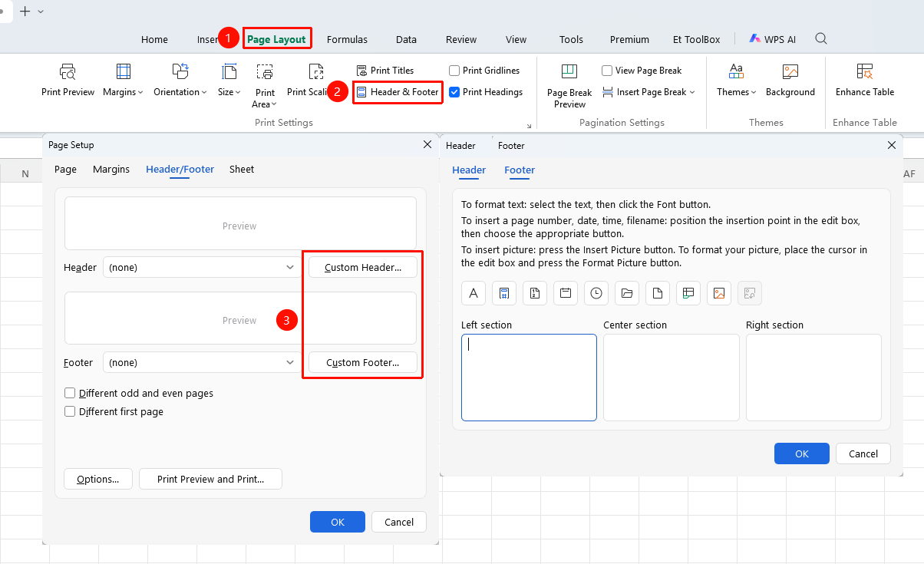Click the Custom Header... button
924x564 pixels.
coord(363,267)
